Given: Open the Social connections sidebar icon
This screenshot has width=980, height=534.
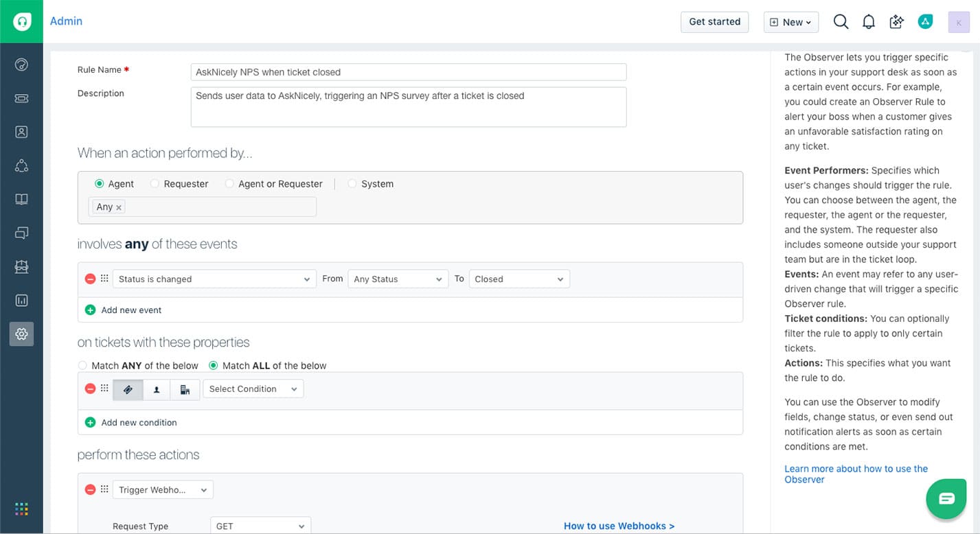Looking at the screenshot, I should pos(21,166).
